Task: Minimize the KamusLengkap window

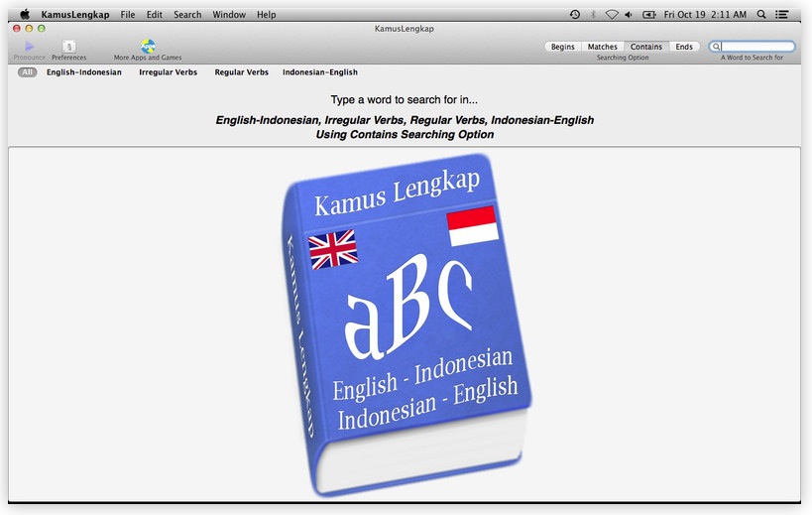Action: (29, 29)
